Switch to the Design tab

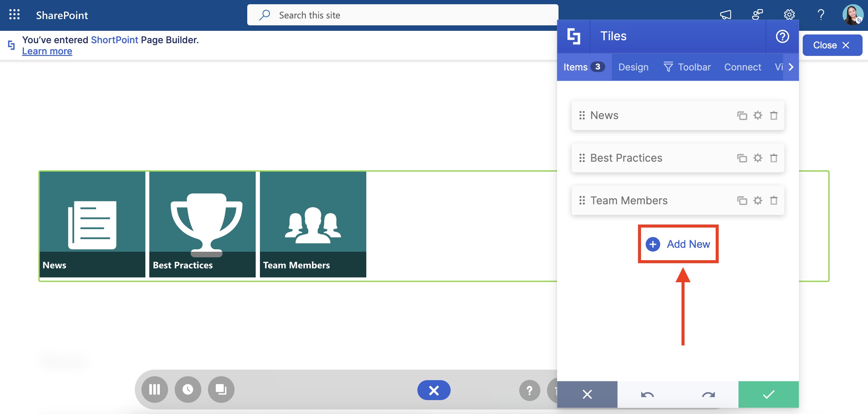click(633, 67)
